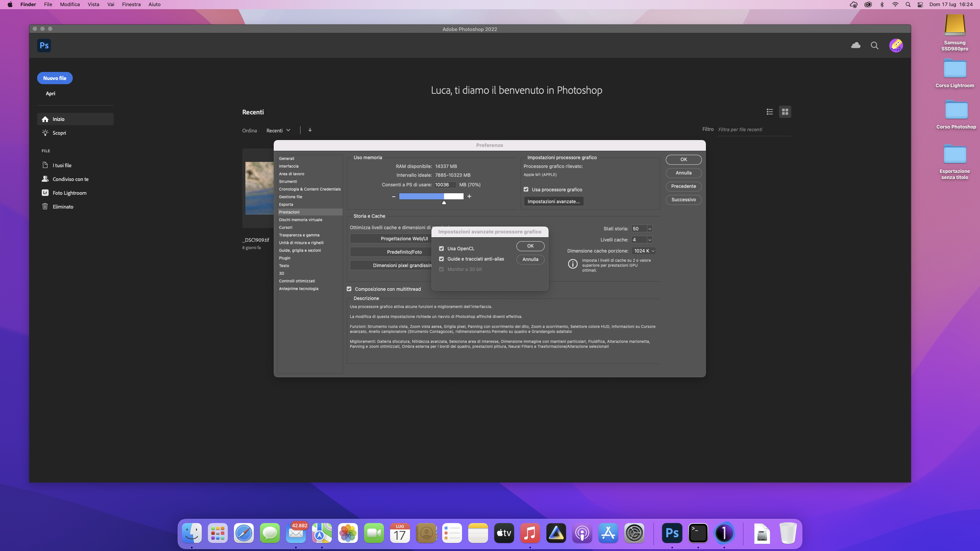This screenshot has height=551, width=980.
Task: Toggle Guide e tracciati anti-alias checkbox
Action: coord(441,259)
